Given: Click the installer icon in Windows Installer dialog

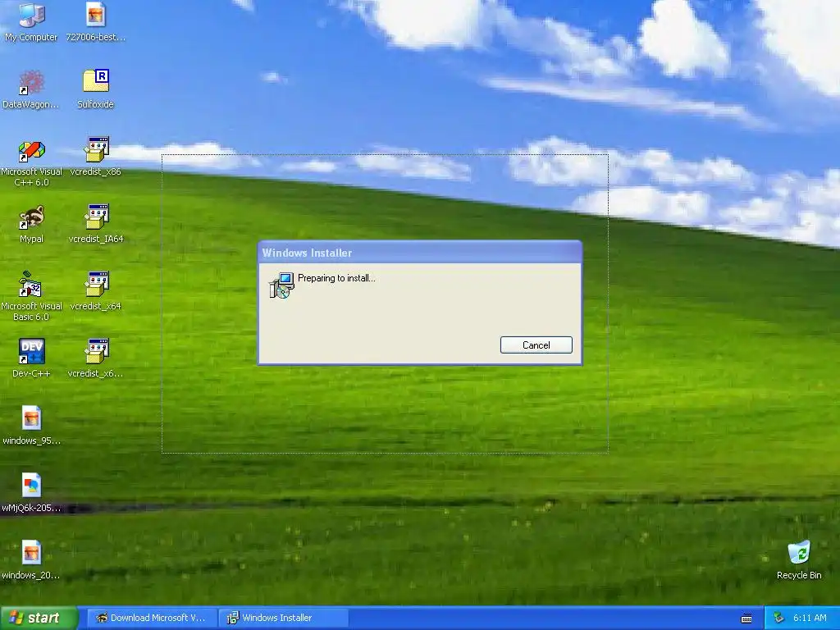Looking at the screenshot, I should click(x=281, y=285).
